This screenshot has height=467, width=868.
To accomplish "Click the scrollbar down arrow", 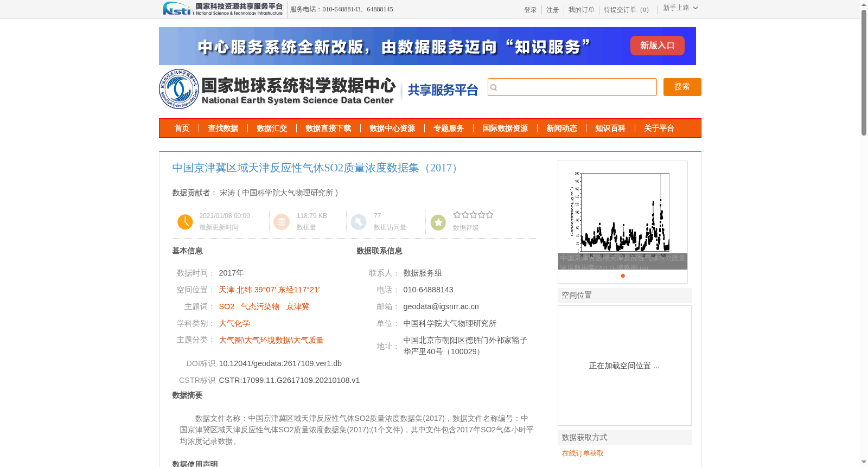I will (864, 462).
